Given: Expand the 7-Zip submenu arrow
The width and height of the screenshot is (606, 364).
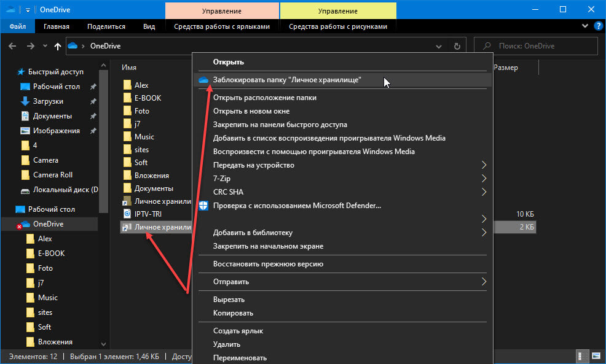Looking at the screenshot, I should coord(484,179).
